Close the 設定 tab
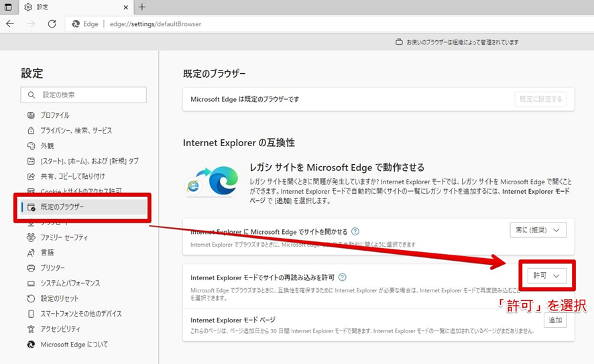594x364 pixels. [126, 7]
